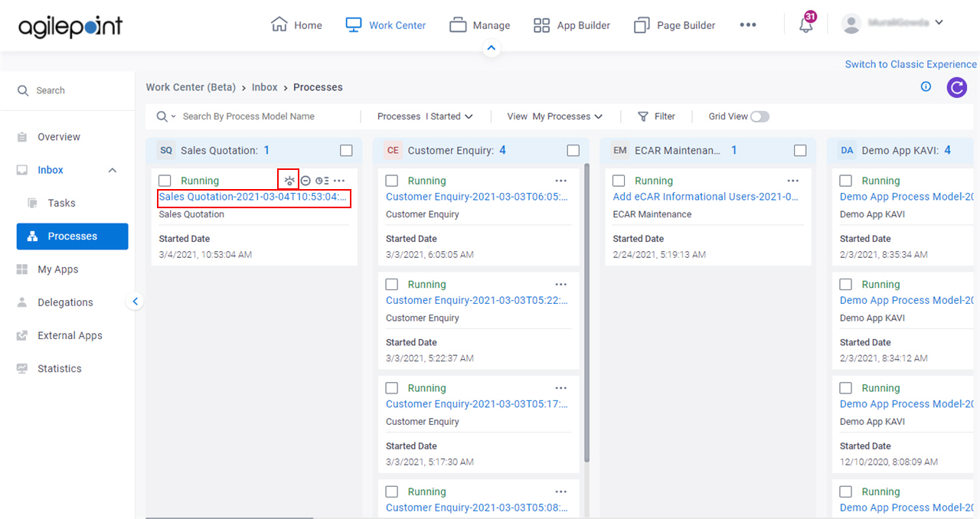980x519 pixels.
Task: Open Add eCAR Informational Users process link
Action: (706, 197)
